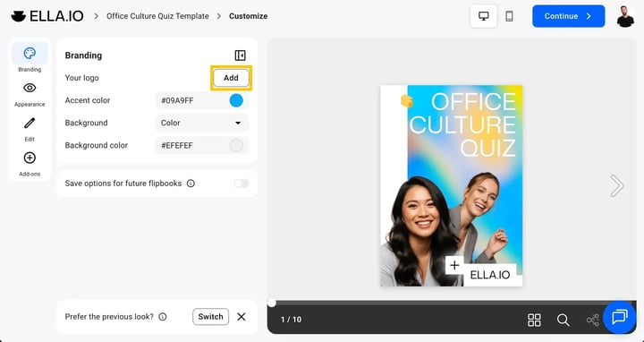Click the Customize breadcrumb
644x342 pixels.
pyautogui.click(x=248, y=16)
